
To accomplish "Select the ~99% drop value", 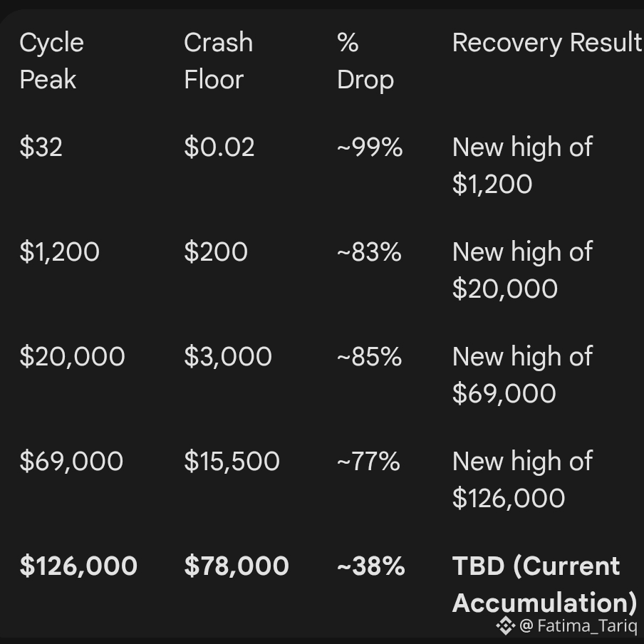I will 370,147.
